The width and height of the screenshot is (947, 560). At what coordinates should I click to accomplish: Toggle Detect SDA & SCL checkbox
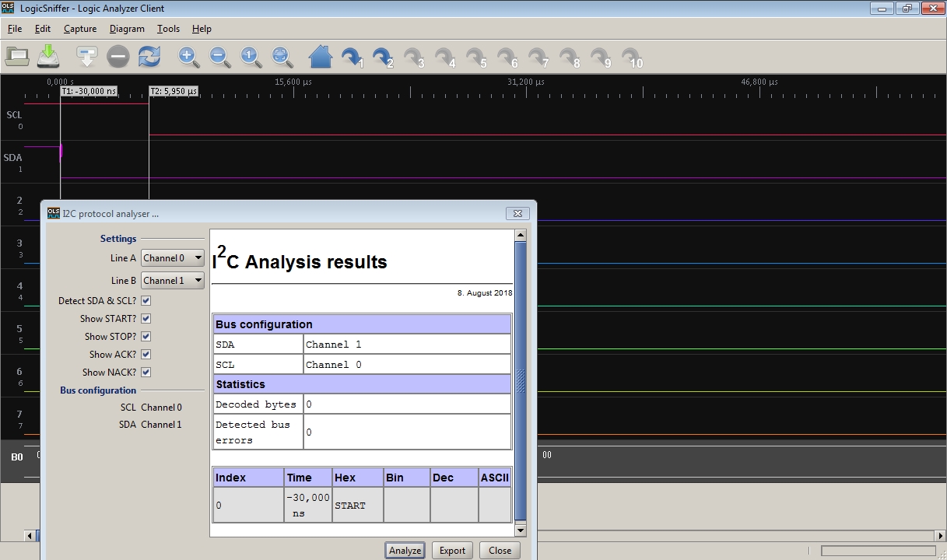(146, 300)
